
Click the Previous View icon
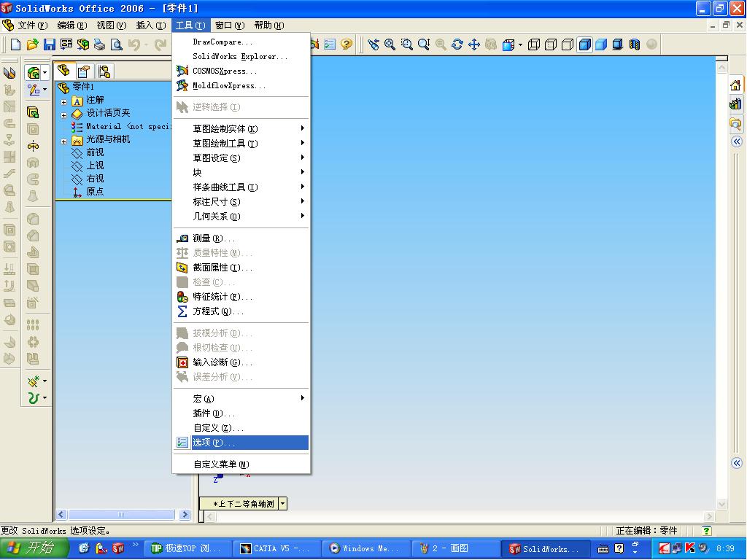(x=373, y=44)
